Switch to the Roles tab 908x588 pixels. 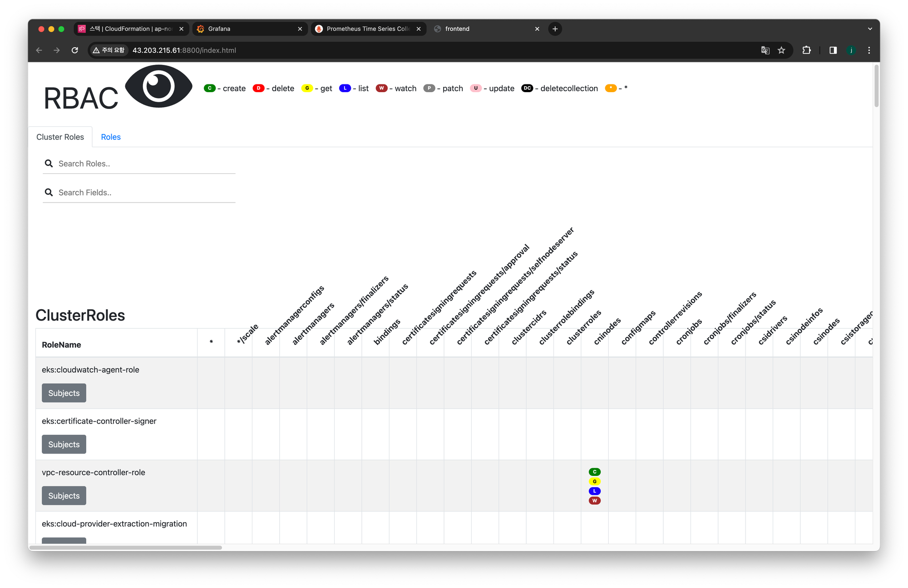click(x=111, y=137)
